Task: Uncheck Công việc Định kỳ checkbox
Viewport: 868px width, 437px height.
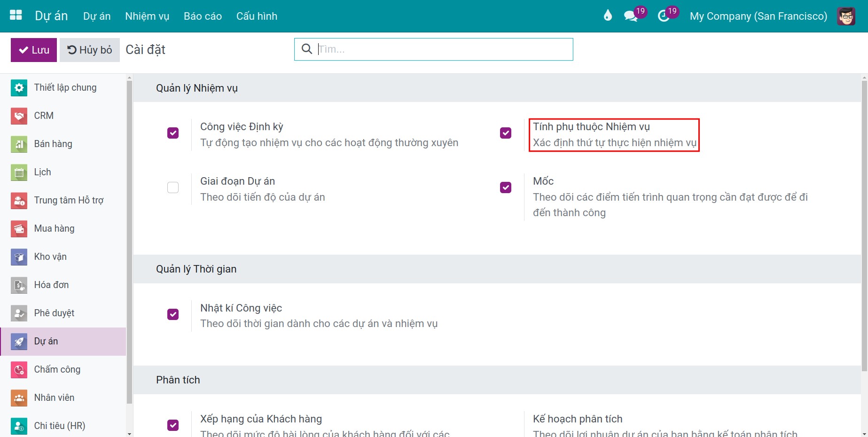Action: pos(173,133)
